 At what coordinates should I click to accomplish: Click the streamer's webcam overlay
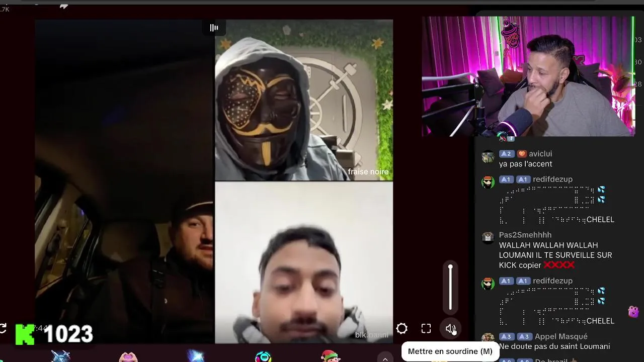(528, 76)
